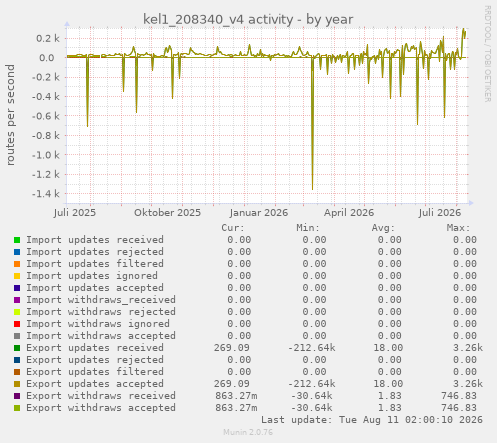Click the 'Import updates rejected' legend label

click(x=95, y=252)
